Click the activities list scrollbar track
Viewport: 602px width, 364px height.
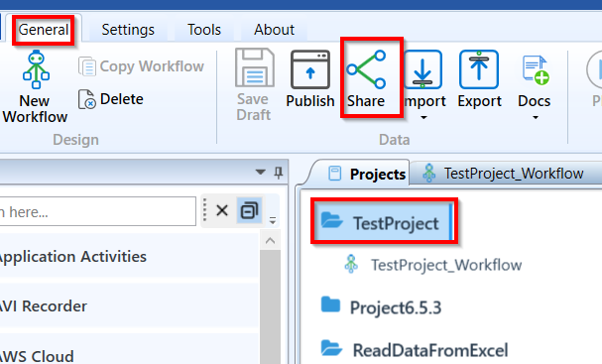[271, 307]
